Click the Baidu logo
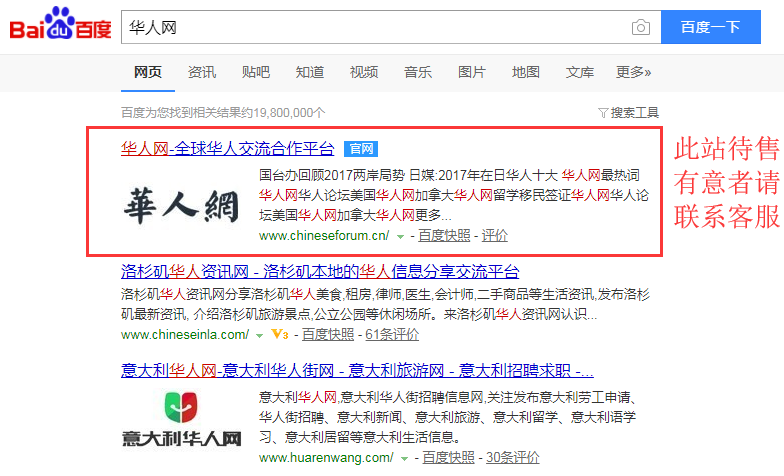The height and width of the screenshot is (476, 784). point(60,28)
